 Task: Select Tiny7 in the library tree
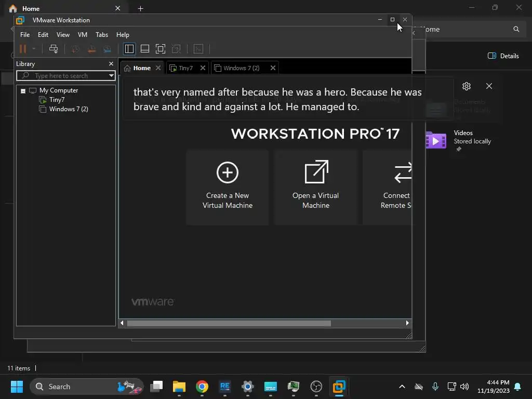(x=57, y=100)
